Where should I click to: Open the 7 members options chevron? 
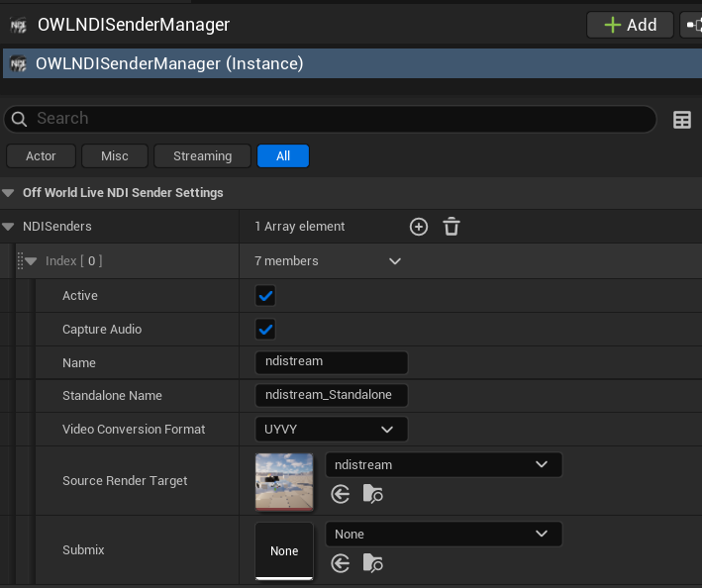[395, 261]
